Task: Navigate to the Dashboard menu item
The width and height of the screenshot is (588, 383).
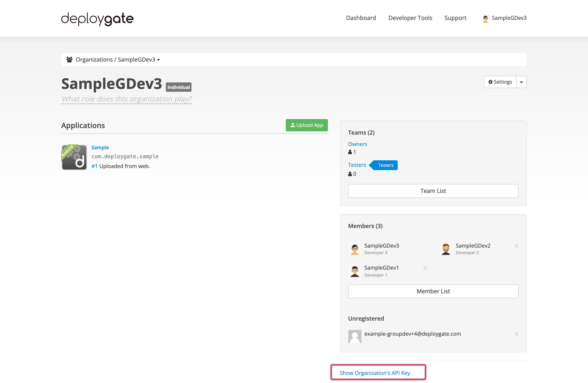Action: (361, 18)
